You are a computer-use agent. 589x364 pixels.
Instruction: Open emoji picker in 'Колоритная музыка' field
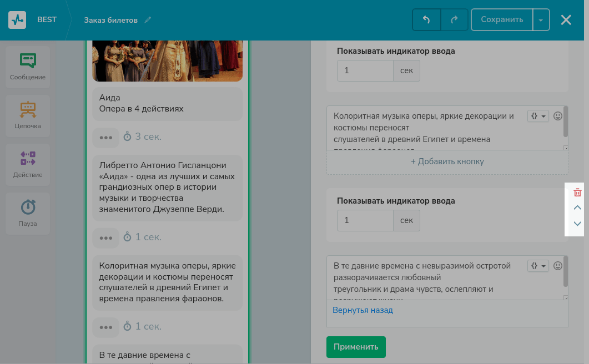point(558,116)
